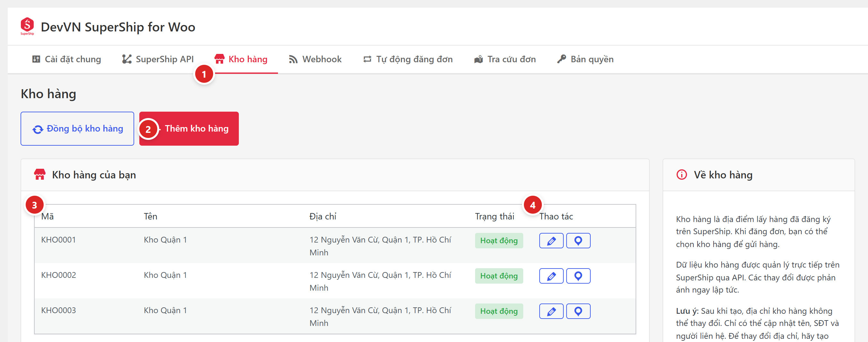
Task: Click Kho Quận 1 name in KHO0001 row
Action: [x=165, y=240]
